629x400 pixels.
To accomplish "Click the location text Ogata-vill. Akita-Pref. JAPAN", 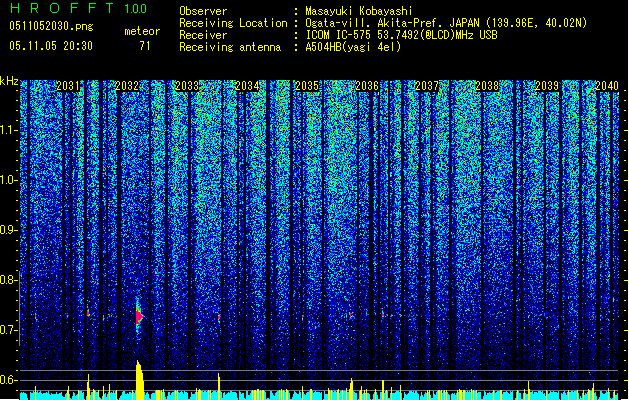I will 392,23.
